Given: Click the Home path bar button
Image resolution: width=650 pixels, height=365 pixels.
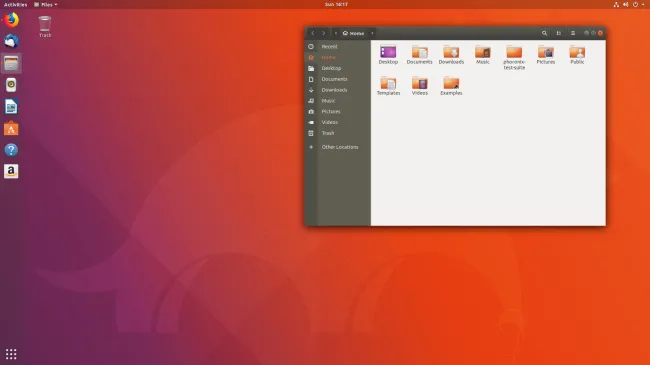Looking at the screenshot, I should tap(354, 33).
